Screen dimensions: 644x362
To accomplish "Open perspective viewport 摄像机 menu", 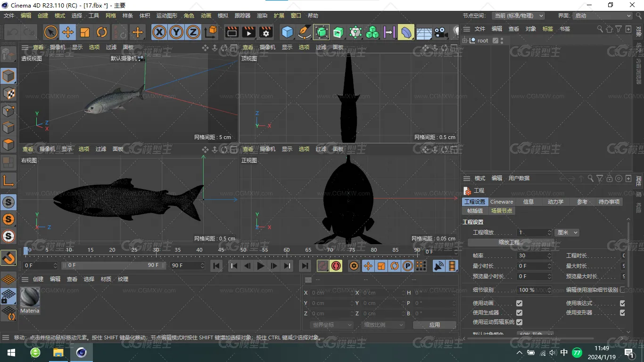I will 58,47.
